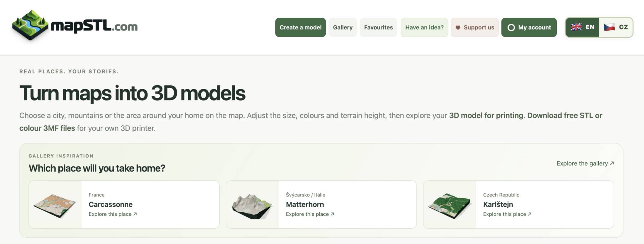Open the Support us page
644x244 pixels.
475,27
